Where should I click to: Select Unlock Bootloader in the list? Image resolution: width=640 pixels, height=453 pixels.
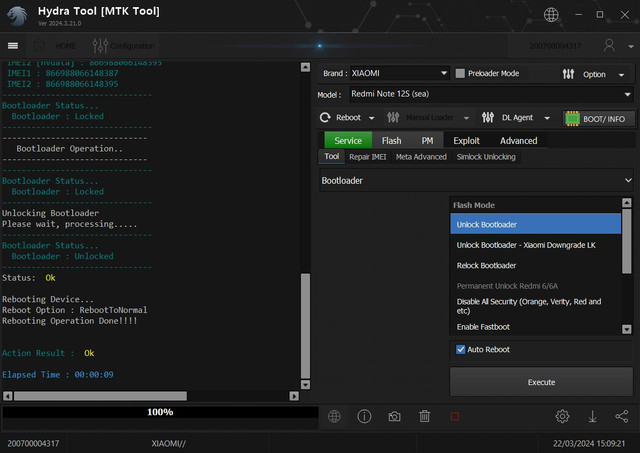536,224
